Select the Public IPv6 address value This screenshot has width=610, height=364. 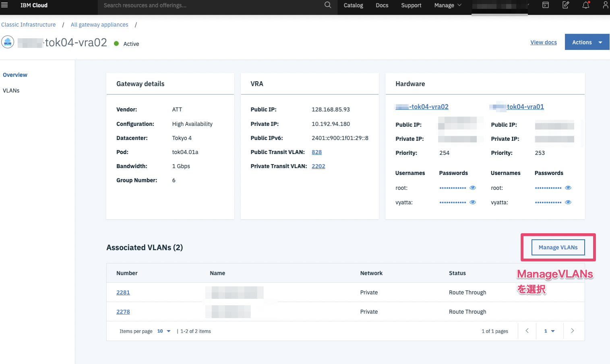click(x=340, y=138)
